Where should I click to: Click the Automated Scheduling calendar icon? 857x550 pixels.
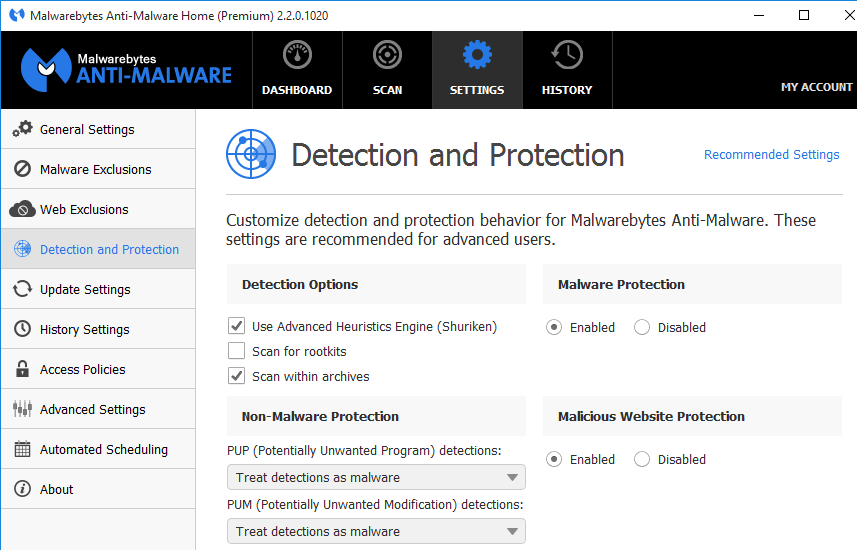tap(22, 448)
